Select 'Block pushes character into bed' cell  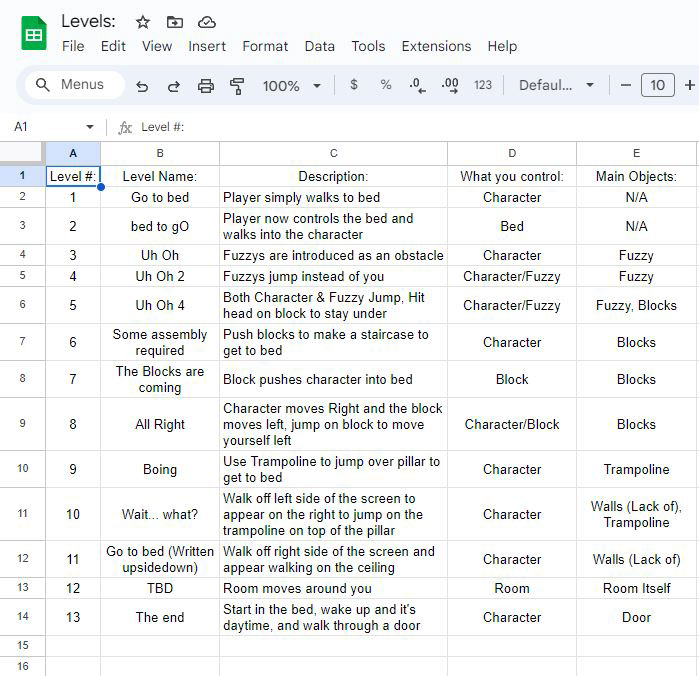(333, 379)
